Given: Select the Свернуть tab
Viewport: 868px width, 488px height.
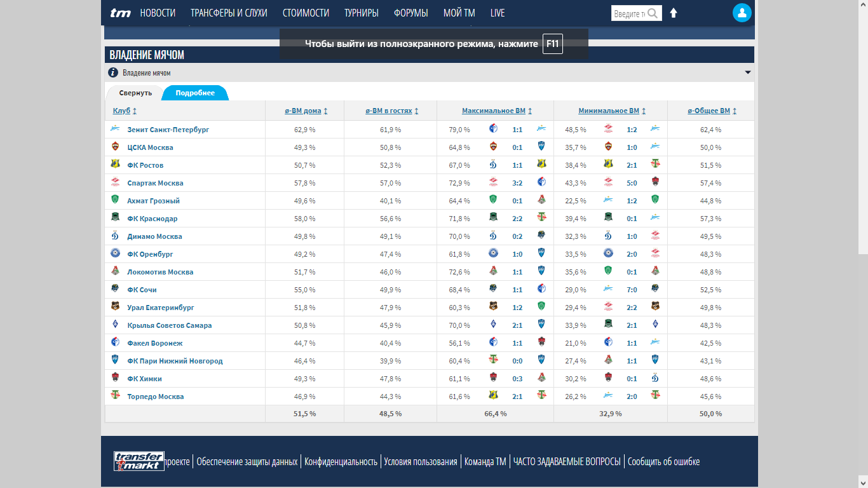Looking at the screenshot, I should [135, 93].
